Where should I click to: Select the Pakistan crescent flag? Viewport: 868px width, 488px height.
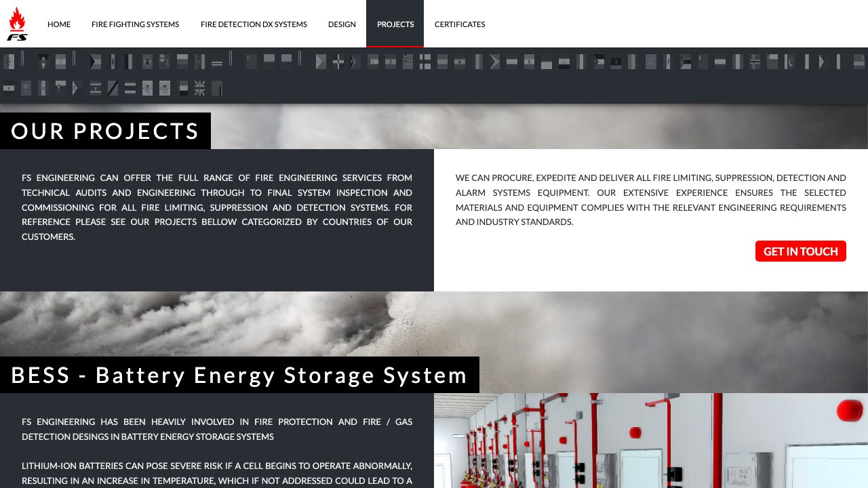789,62
